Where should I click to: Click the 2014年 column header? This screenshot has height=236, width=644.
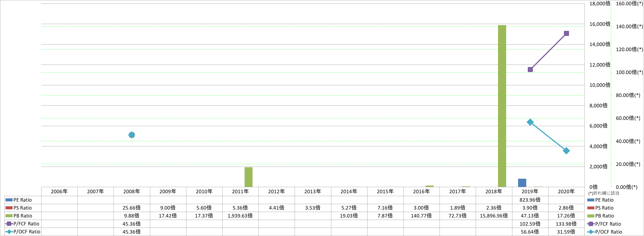pos(349,191)
